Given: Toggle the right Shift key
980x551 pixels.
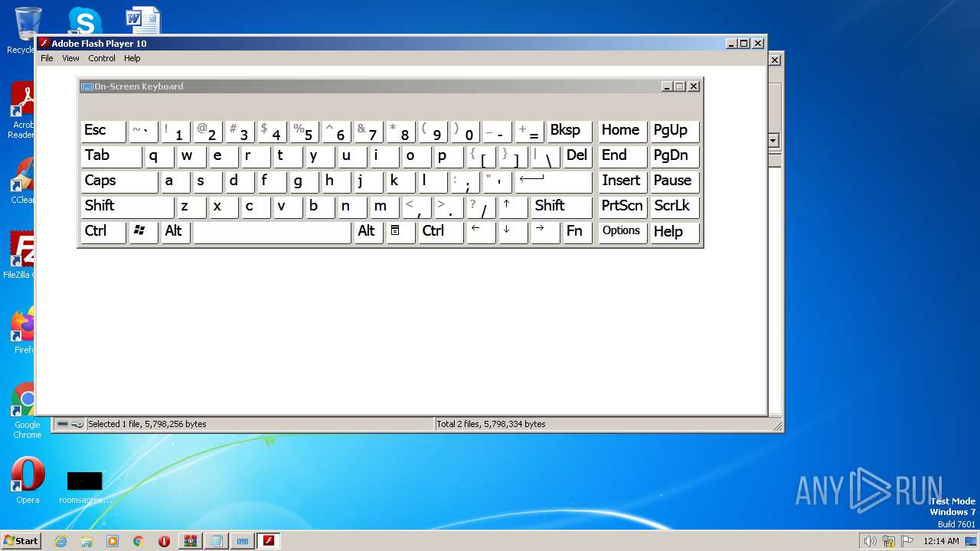Looking at the screenshot, I should [x=561, y=207].
